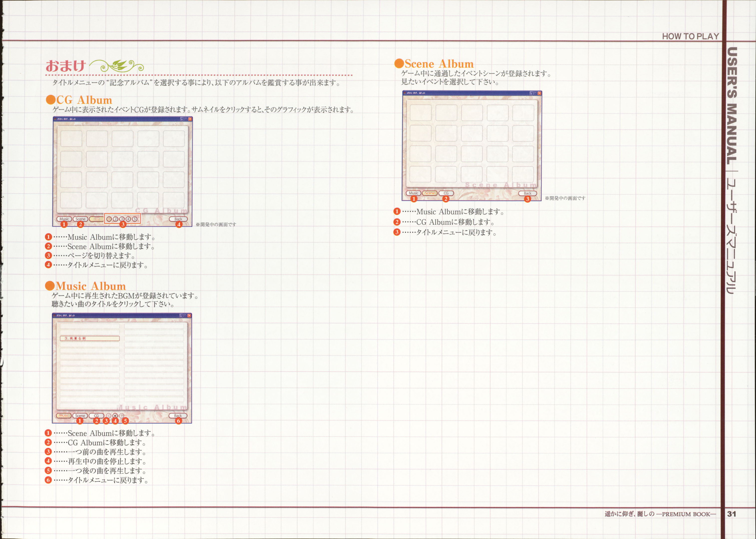Open Music tab in CG Album window
Image resolution: width=756 pixels, height=539 pixels.
click(64, 219)
